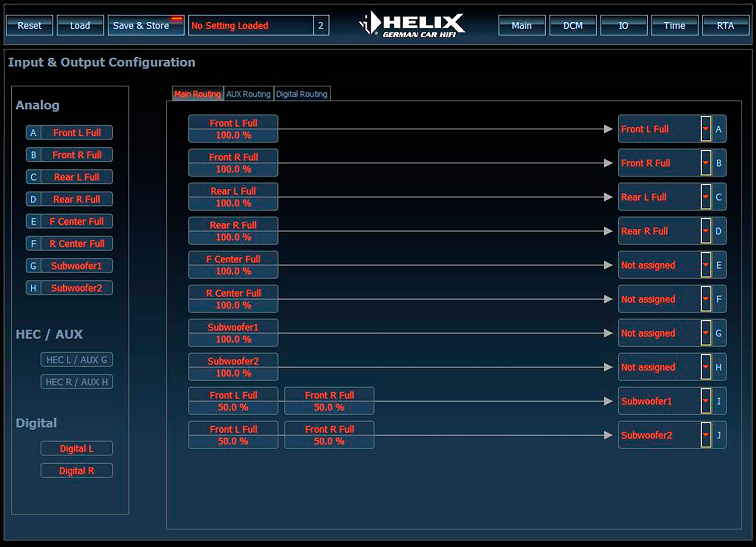This screenshot has width=756, height=547.
Task: Open output D Rear R Full dropdown
Action: [x=705, y=231]
